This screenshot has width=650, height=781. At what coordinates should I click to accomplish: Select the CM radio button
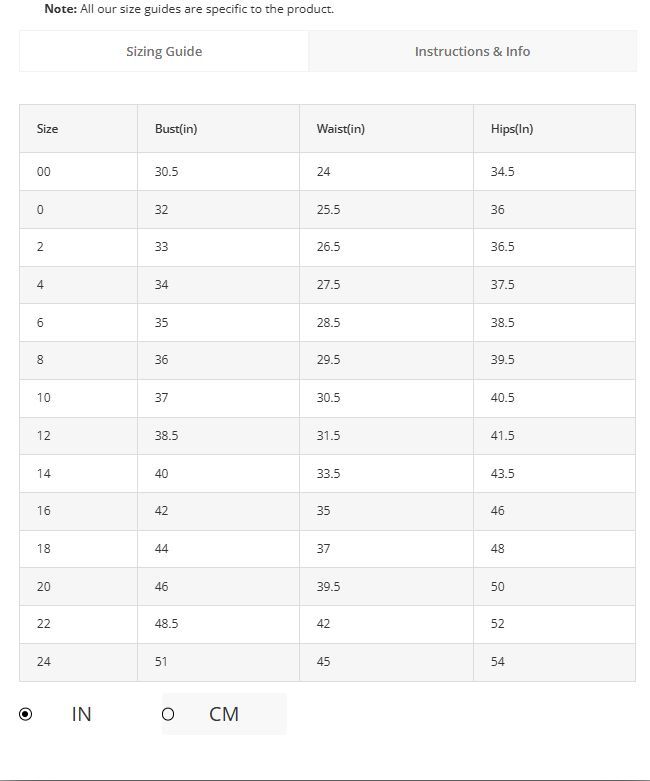tap(168, 714)
